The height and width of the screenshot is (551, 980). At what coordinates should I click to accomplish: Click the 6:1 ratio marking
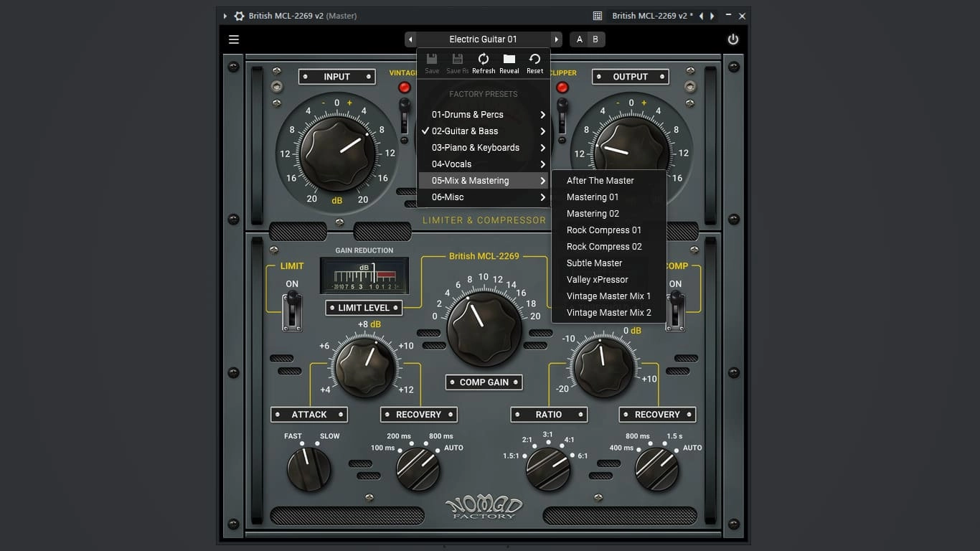[583, 456]
